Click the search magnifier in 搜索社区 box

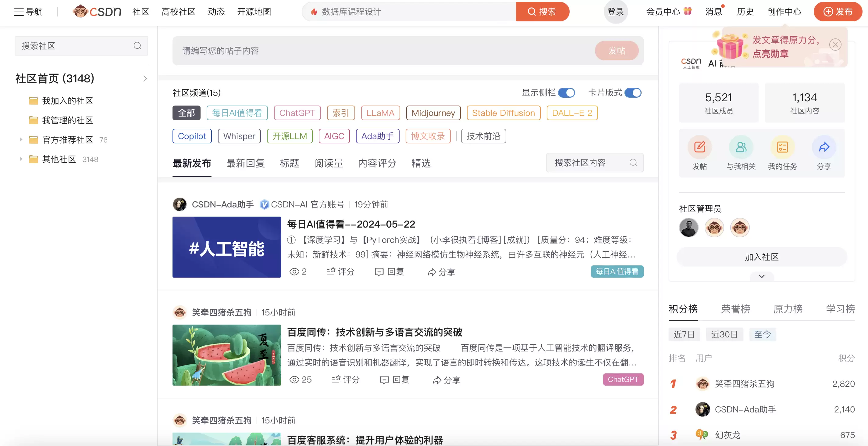click(137, 45)
